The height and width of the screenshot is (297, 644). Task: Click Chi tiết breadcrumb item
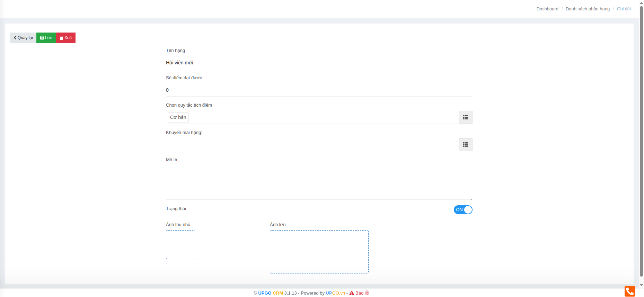click(x=624, y=9)
